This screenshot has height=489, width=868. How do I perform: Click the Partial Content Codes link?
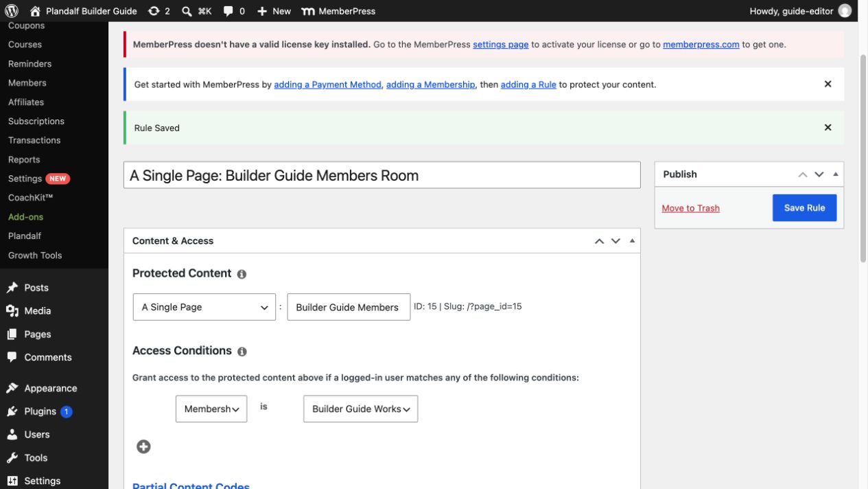click(191, 485)
